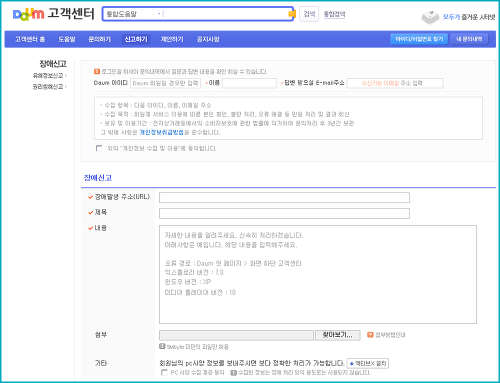
Task: Click the reply E-mail address field
Action: [395, 83]
